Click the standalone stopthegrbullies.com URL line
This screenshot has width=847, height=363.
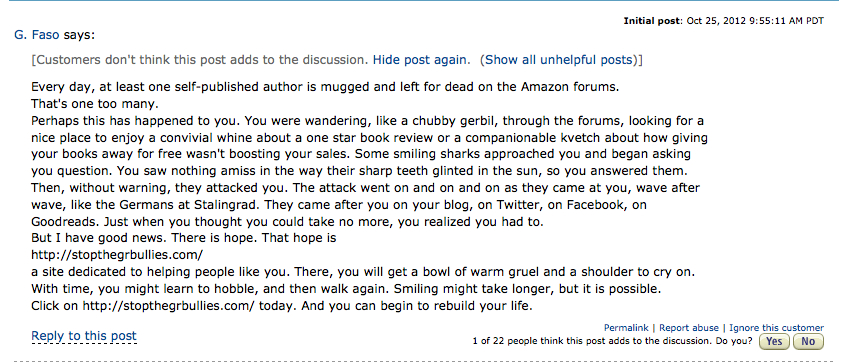117,254
